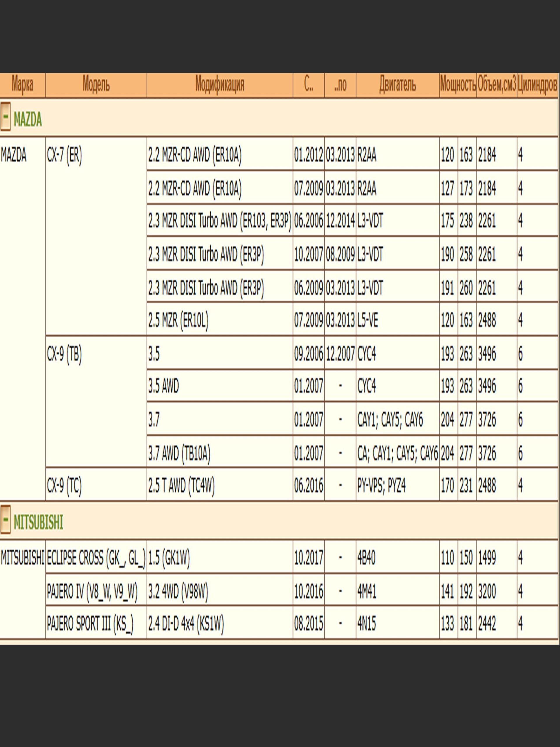
Task: Click the Цилиндров column header
Action: 537,85
